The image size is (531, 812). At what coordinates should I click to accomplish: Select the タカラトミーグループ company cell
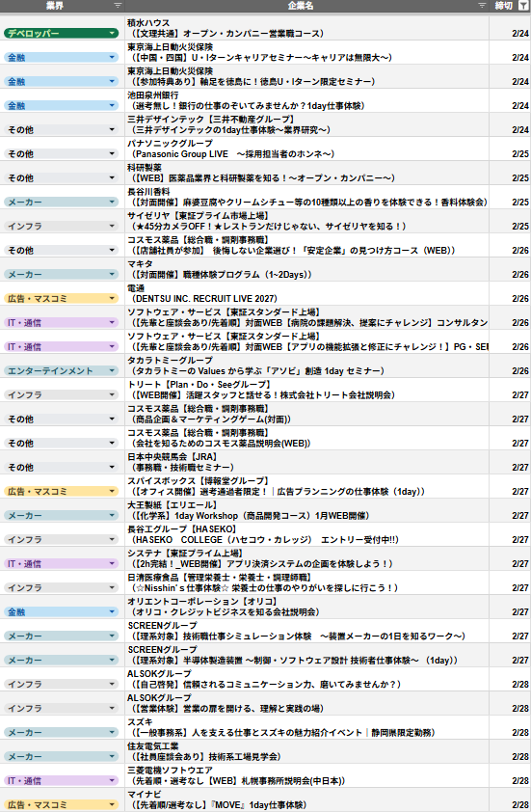[x=307, y=365]
